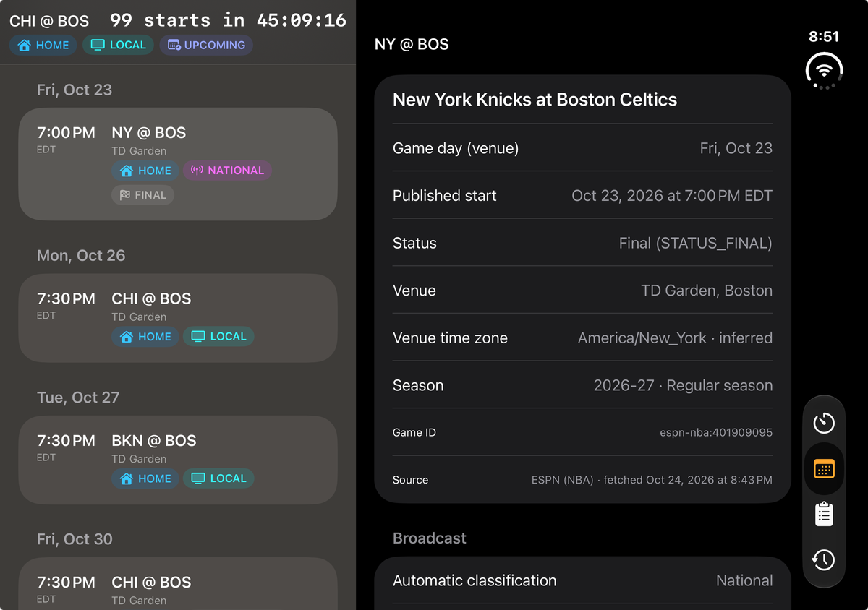The image size is (868, 610).
Task: Click the Published start value 'Oct 23, 2026 at 7:00 PM EDT'
Action: (x=672, y=196)
